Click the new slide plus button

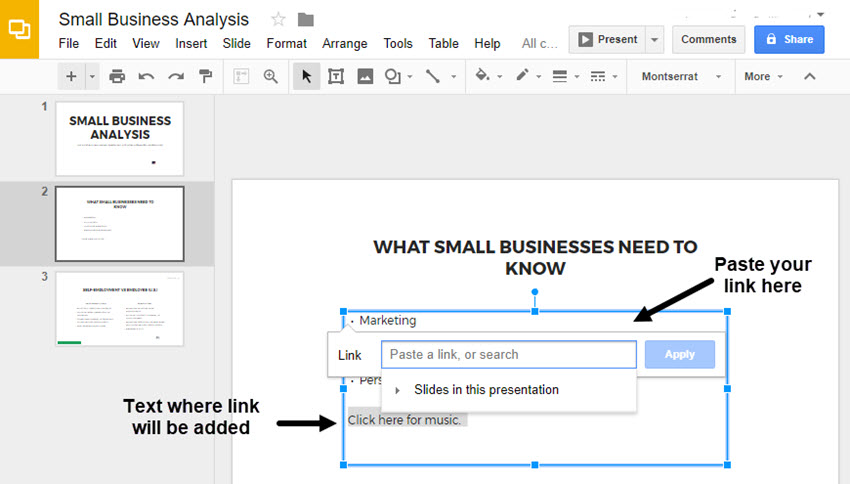pos(71,76)
